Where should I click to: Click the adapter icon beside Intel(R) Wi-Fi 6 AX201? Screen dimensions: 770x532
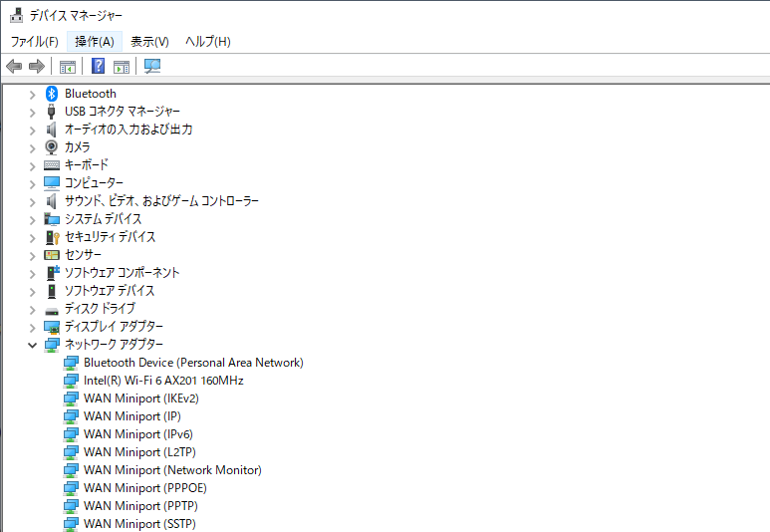tap(71, 381)
